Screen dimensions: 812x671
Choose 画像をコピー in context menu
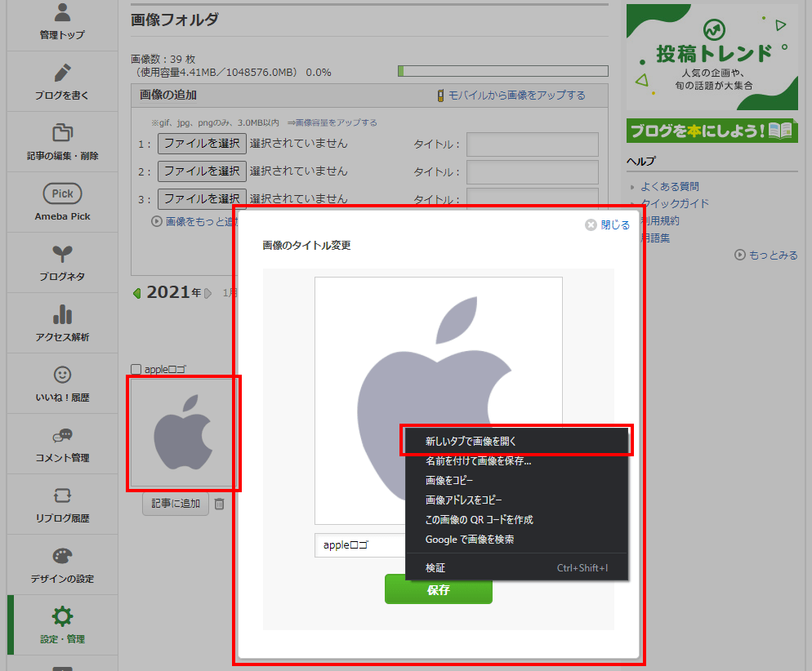coord(515,481)
